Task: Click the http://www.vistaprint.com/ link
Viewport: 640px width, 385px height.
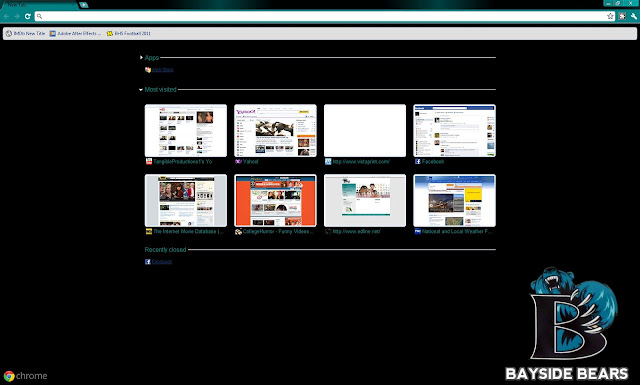Action: [361, 162]
